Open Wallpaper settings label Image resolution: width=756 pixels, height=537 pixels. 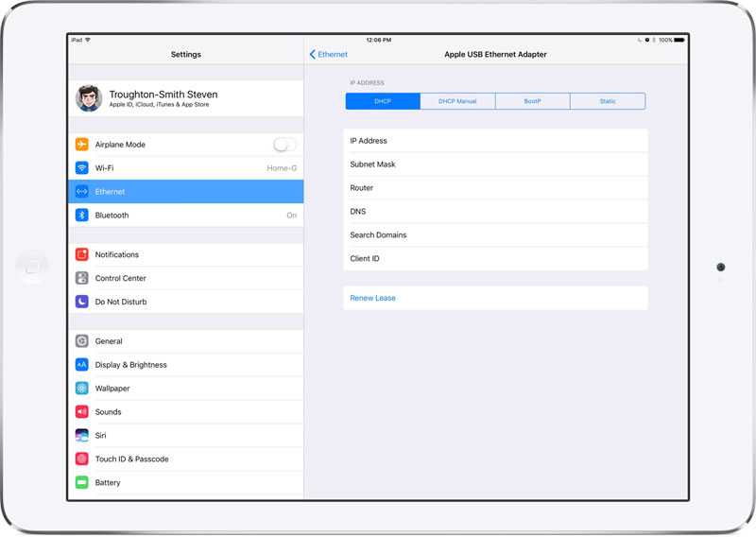point(112,389)
